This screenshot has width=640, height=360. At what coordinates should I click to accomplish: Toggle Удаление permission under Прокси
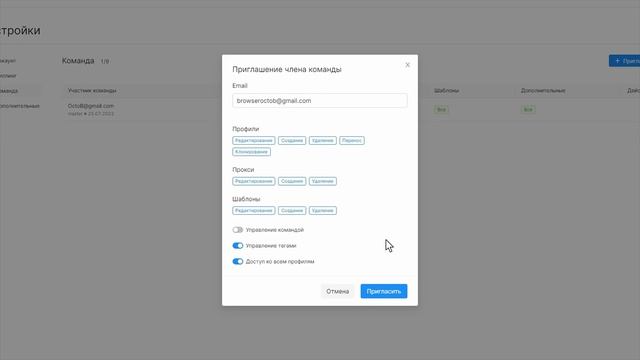[x=322, y=181]
